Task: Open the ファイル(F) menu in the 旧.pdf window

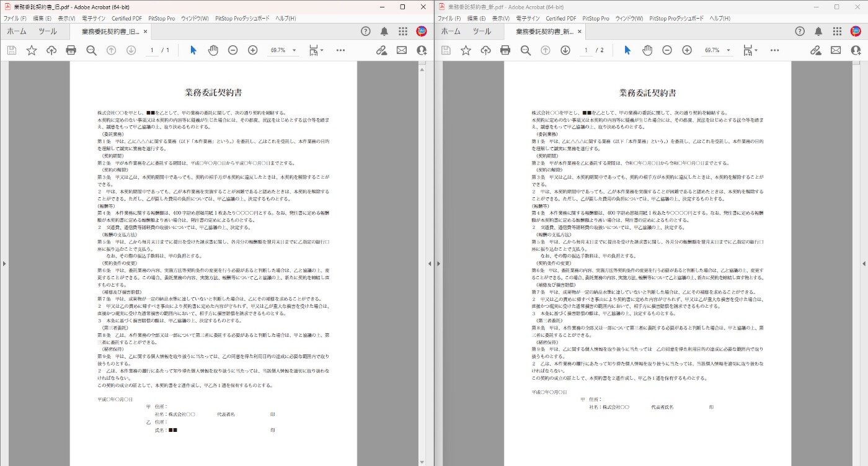Action: [x=15, y=19]
